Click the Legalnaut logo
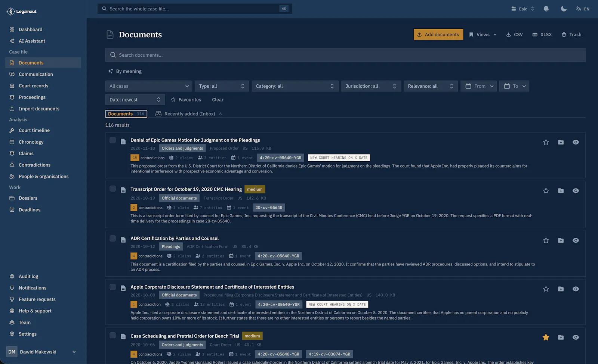Screen dimensions: 598x364 [x=22, y=12]
